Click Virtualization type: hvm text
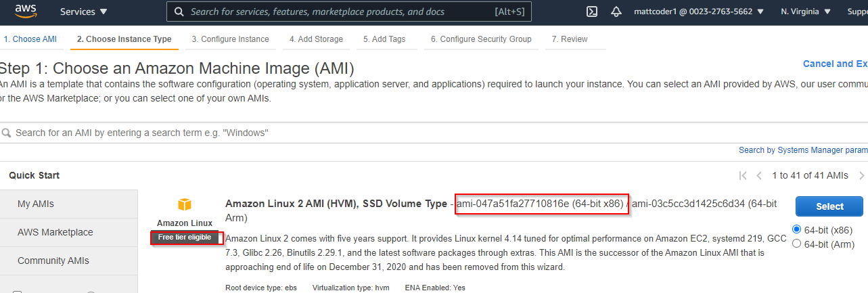868x293 pixels. 350,288
